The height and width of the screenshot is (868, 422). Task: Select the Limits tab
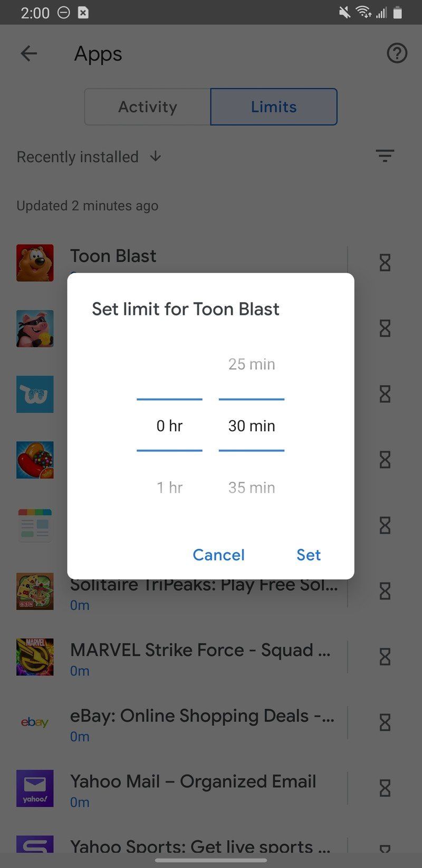[x=274, y=107]
